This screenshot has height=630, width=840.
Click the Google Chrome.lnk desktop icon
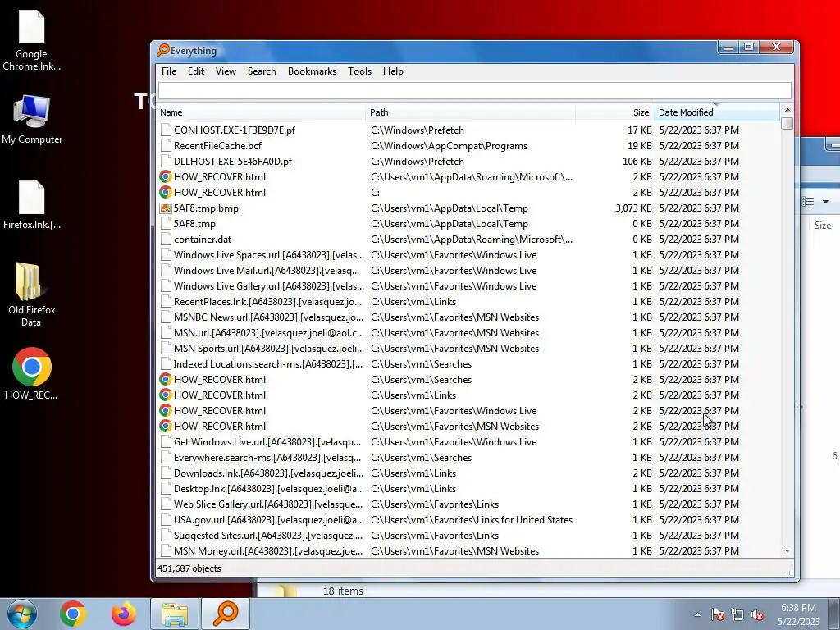pos(32,41)
